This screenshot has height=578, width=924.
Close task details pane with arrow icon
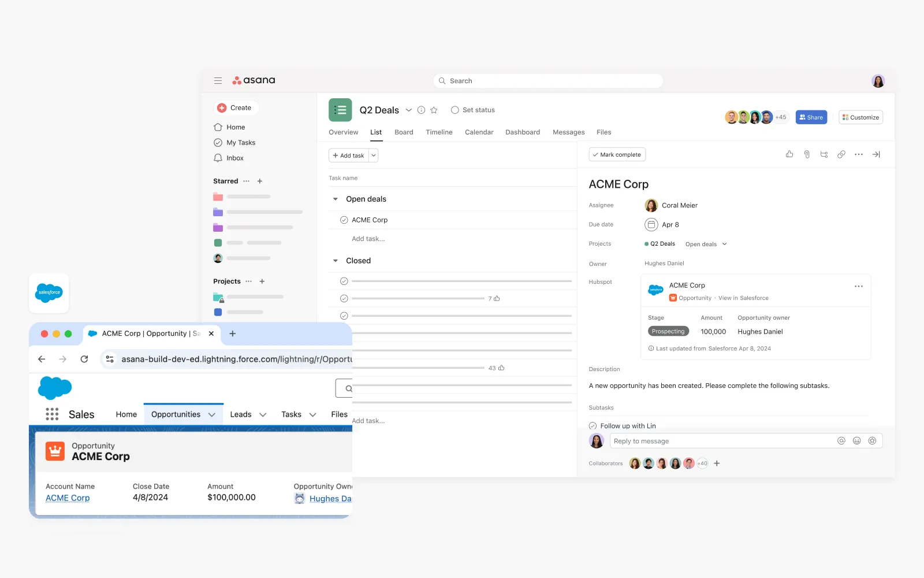pyautogui.click(x=876, y=154)
